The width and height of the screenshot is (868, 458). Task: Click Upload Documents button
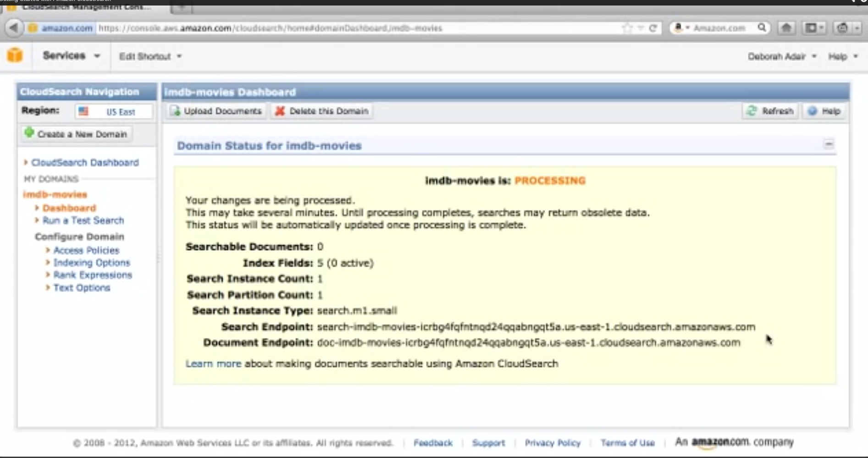click(x=216, y=111)
